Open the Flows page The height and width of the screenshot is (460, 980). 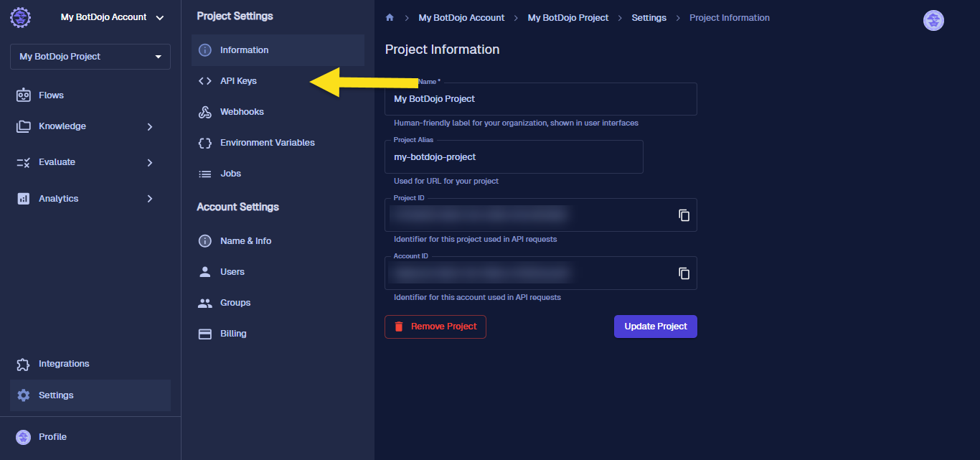90,95
